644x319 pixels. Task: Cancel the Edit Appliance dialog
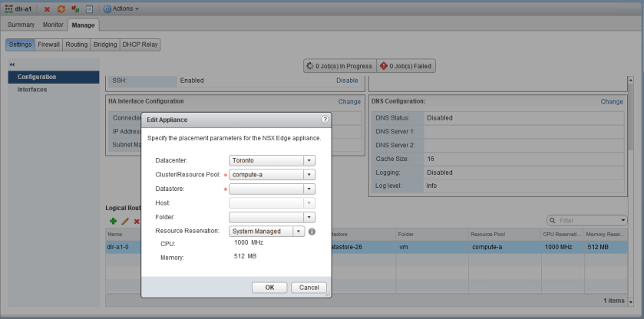pos(309,287)
